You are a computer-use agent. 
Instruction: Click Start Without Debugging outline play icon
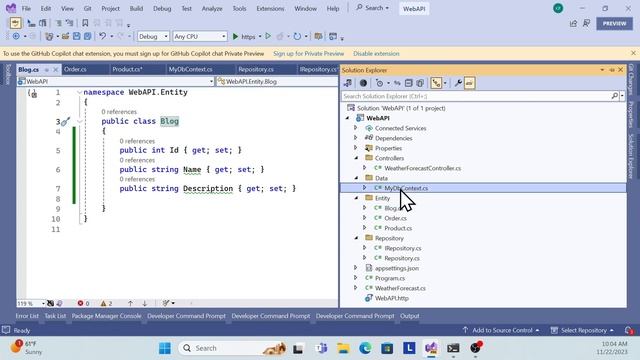(x=268, y=36)
